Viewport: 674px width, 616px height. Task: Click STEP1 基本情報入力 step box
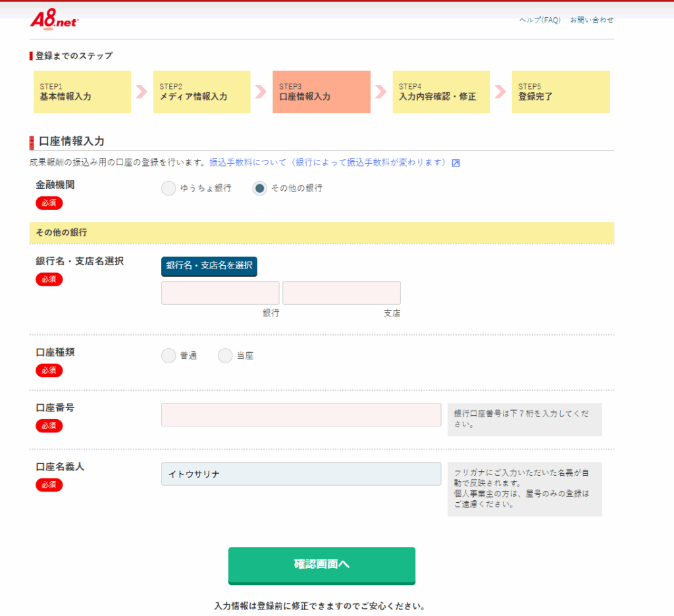pos(82,92)
